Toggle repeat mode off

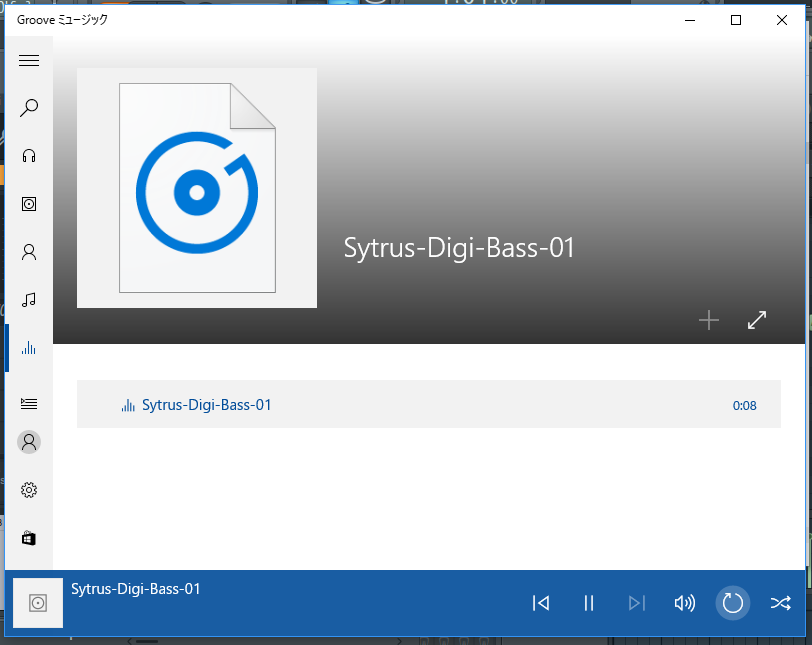point(733,603)
